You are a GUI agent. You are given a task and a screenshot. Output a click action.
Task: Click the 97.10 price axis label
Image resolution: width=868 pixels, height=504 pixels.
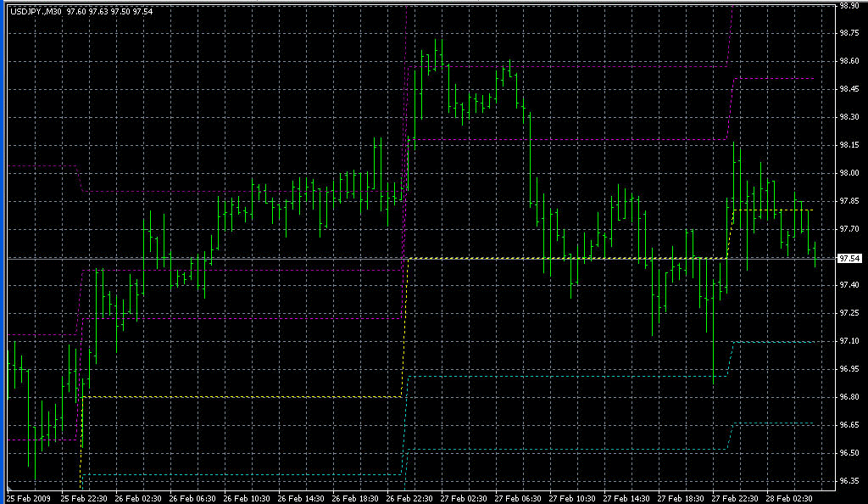click(848, 341)
